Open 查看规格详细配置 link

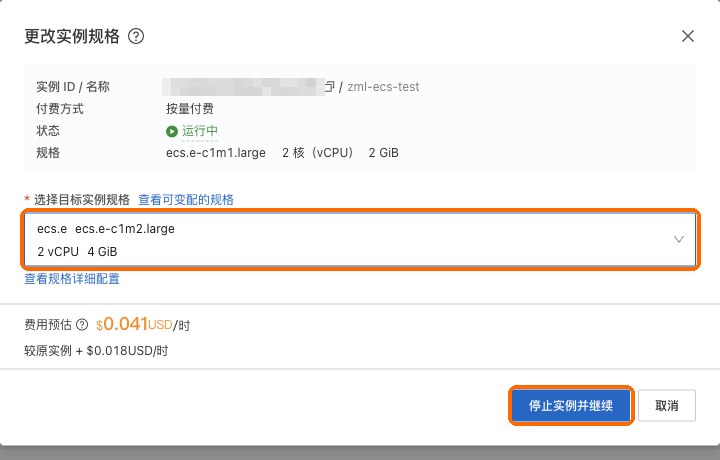point(72,279)
